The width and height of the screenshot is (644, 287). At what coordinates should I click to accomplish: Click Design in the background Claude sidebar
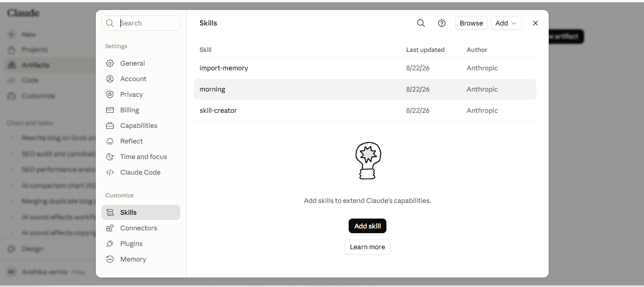[32, 249]
